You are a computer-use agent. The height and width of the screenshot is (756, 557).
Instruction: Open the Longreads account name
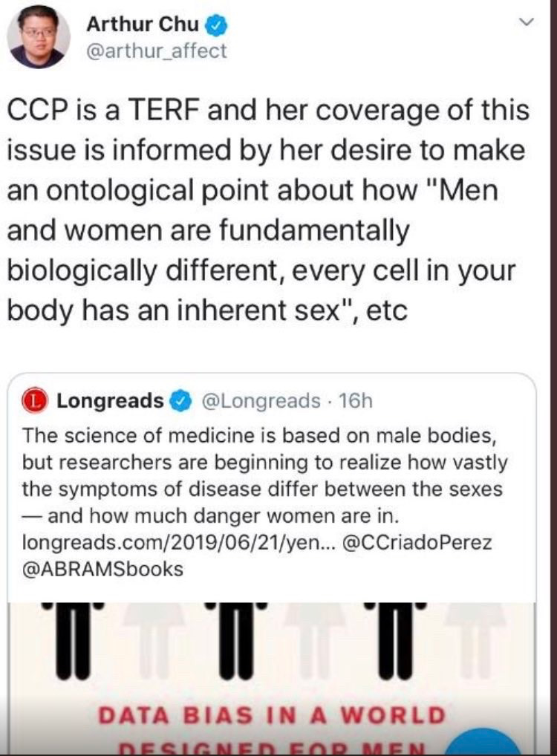[x=111, y=401]
